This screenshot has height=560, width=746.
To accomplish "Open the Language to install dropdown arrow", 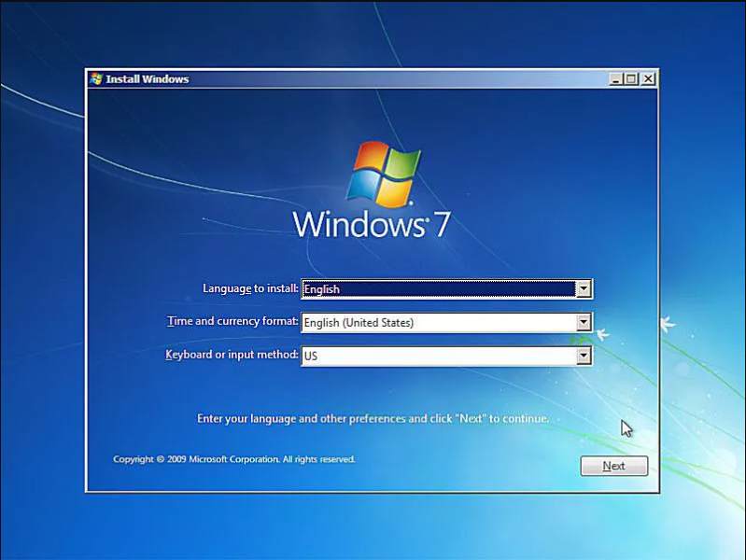I will click(x=584, y=288).
